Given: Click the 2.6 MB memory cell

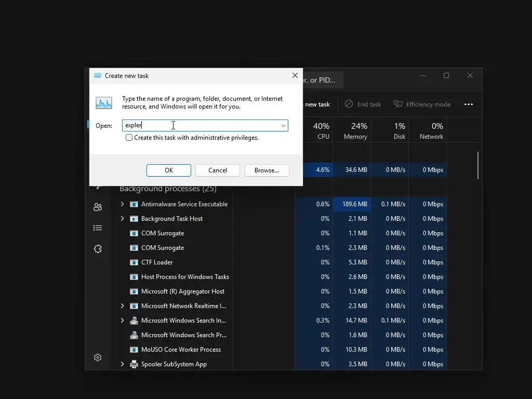Looking at the screenshot, I should point(352,277).
